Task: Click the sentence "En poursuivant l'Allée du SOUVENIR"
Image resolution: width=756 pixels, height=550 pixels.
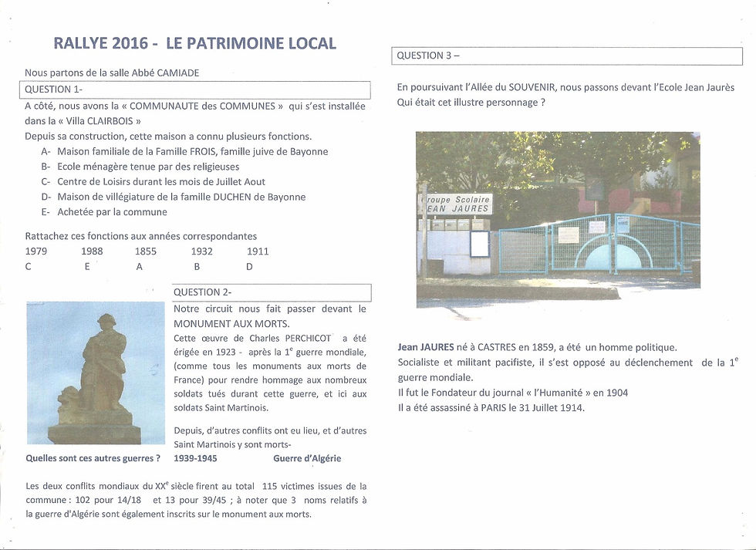Action: (565, 88)
